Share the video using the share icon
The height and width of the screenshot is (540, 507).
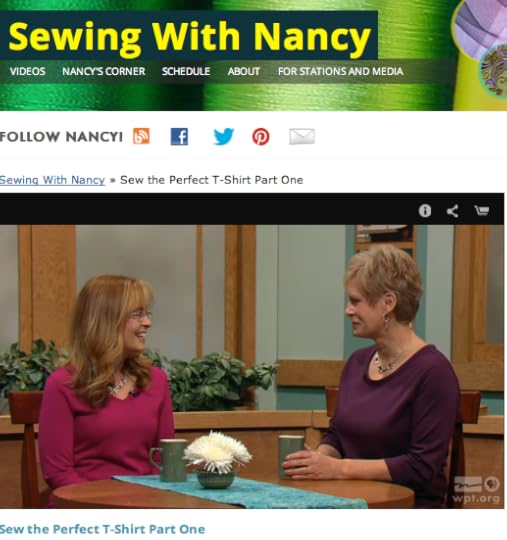coord(453,211)
